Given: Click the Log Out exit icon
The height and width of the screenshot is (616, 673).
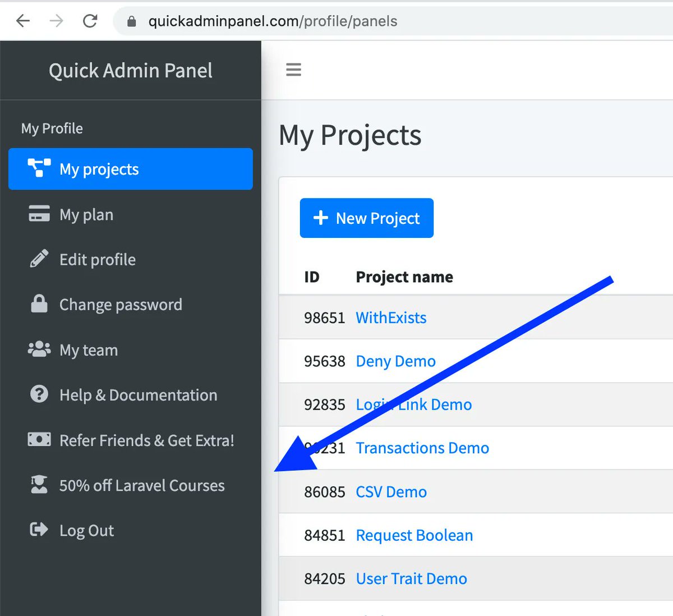Looking at the screenshot, I should pyautogui.click(x=39, y=529).
